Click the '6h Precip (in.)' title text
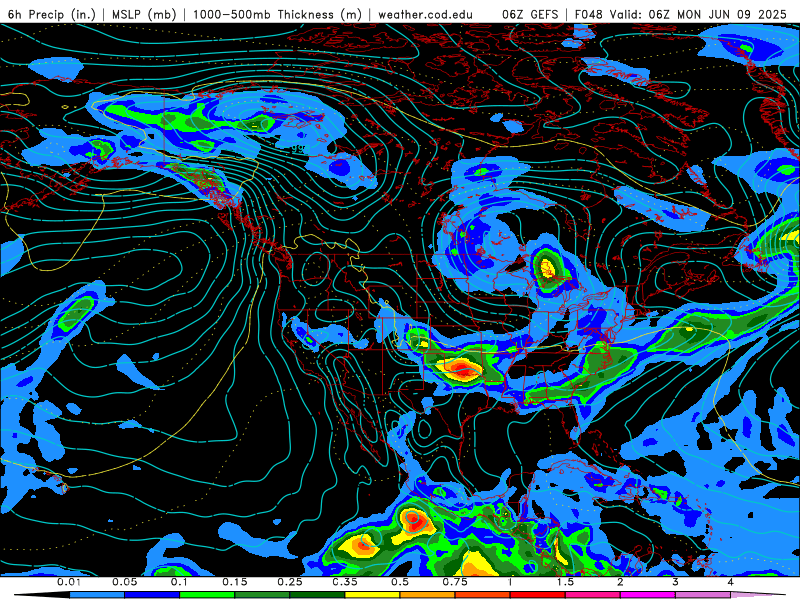This screenshot has width=800, height=600. 52,14
